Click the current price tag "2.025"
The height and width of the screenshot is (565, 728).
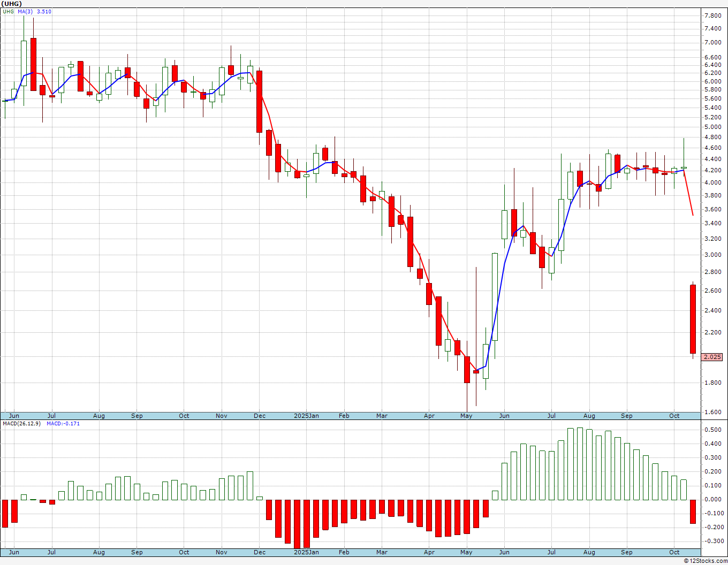pyautogui.click(x=712, y=357)
